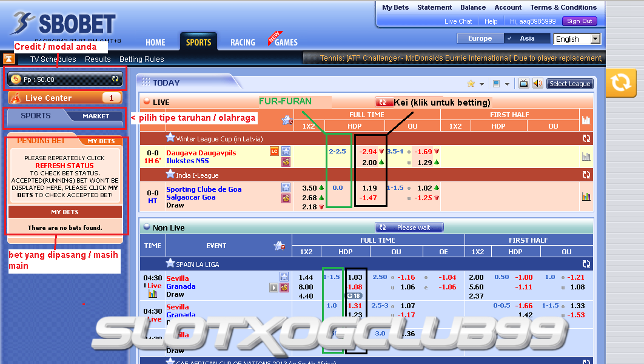
Task: Refresh the Winter League Cup section
Action: click(x=586, y=138)
